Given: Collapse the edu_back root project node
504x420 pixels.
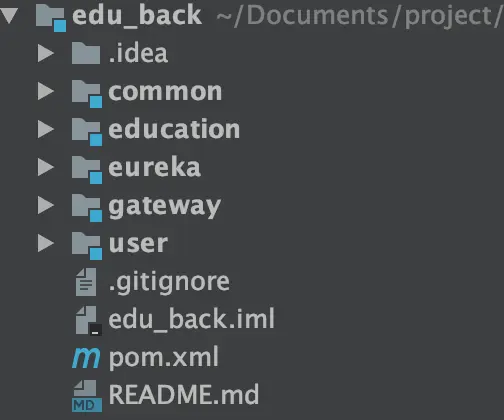Looking at the screenshot, I should pyautogui.click(x=9, y=16).
